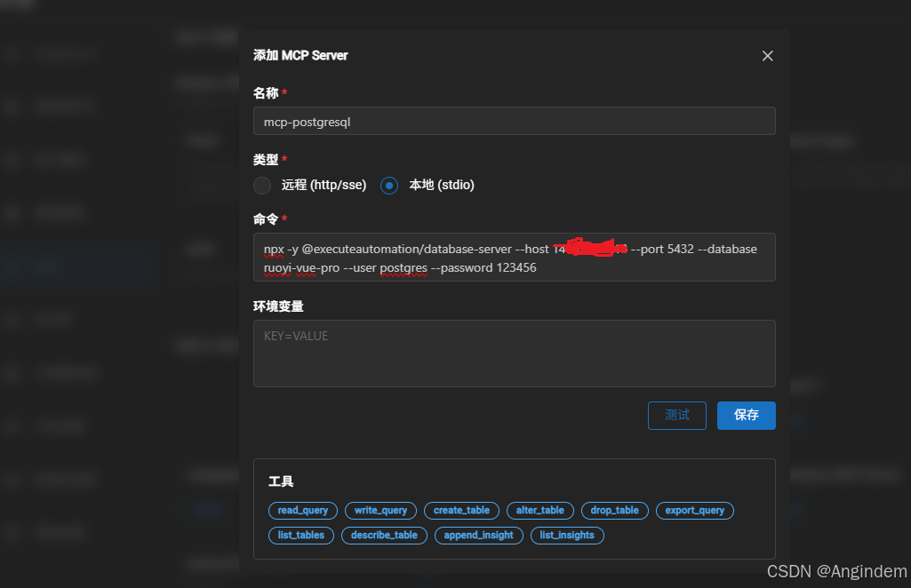911x588 pixels.
Task: Select the create_table tool tag
Action: tap(461, 510)
